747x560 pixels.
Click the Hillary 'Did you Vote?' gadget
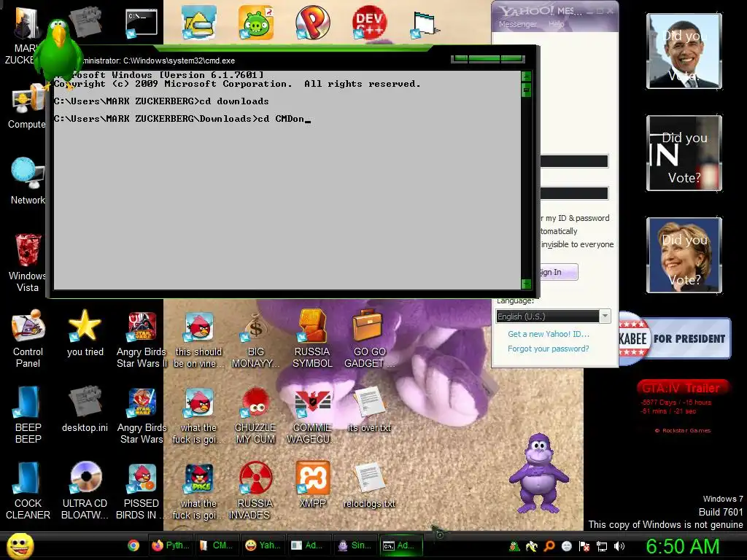coord(684,254)
